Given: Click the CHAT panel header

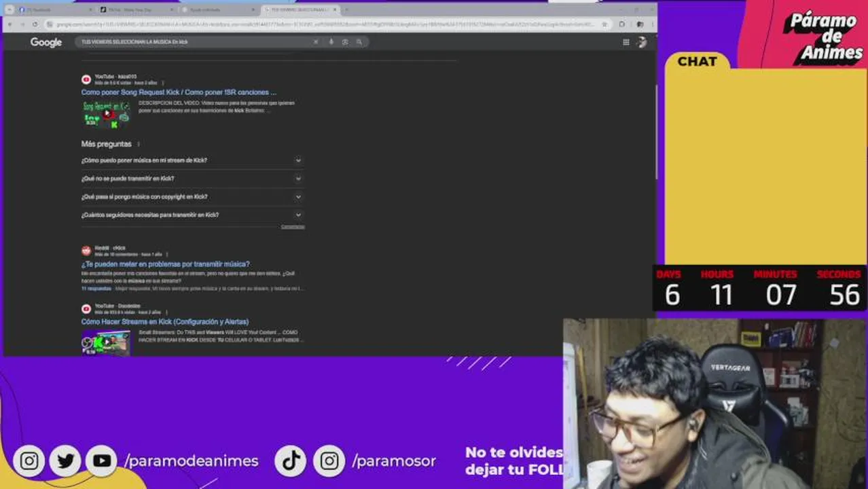Looking at the screenshot, I should (697, 61).
